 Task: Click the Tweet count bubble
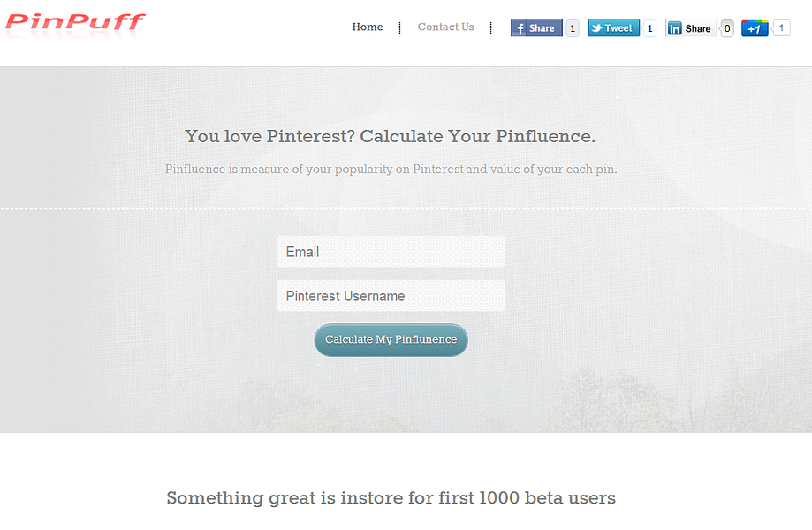[650, 28]
